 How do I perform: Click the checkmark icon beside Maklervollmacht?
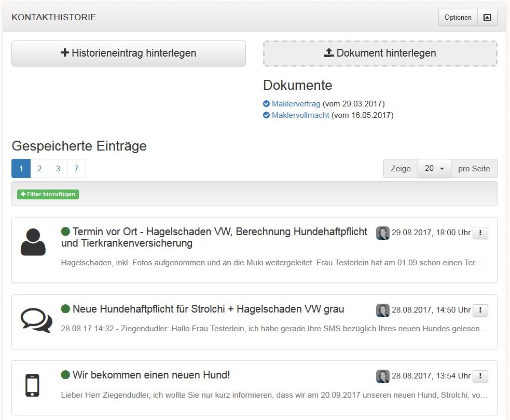tap(266, 115)
